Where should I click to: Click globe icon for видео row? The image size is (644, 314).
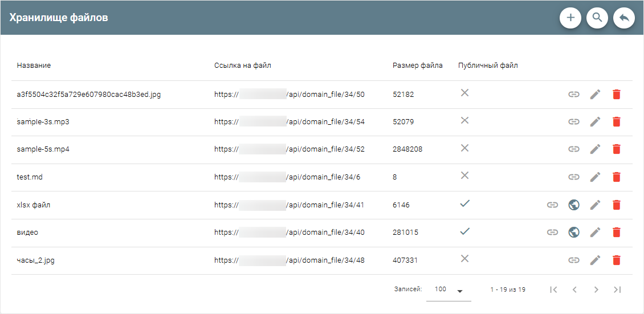[574, 232]
